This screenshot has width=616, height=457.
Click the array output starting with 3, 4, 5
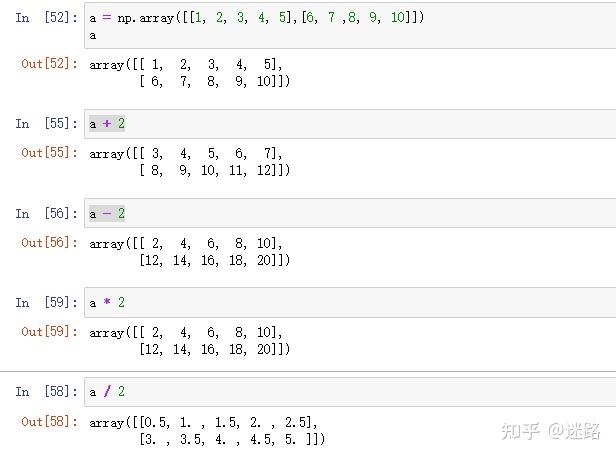coord(190,162)
